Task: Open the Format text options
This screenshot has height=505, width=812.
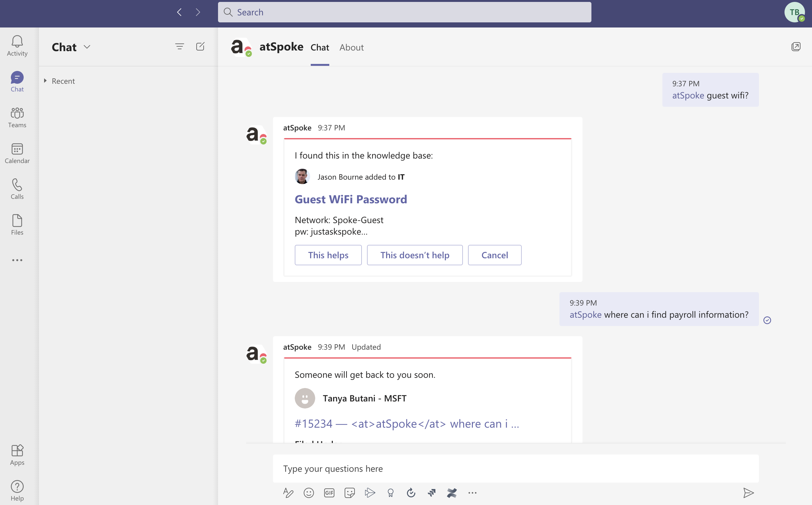Action: coord(288,493)
